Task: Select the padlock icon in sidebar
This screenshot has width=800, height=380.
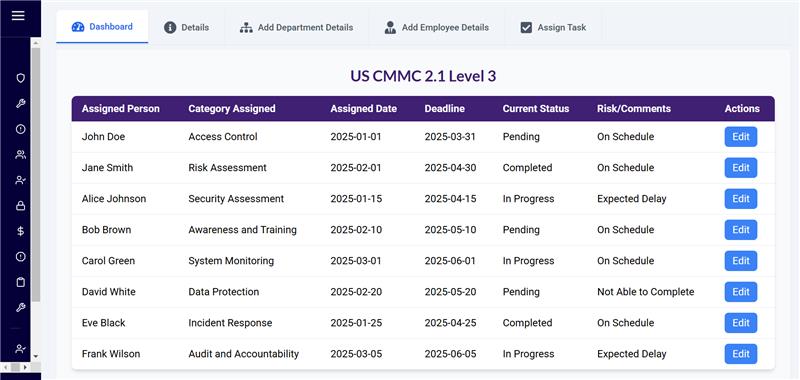Action: point(20,206)
